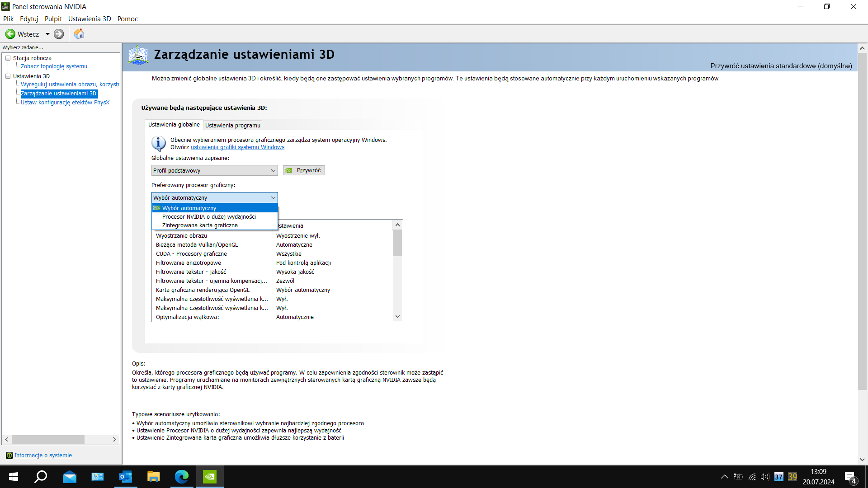
Task: Collapse the Wybór automatyczny combo box
Action: coord(214,197)
